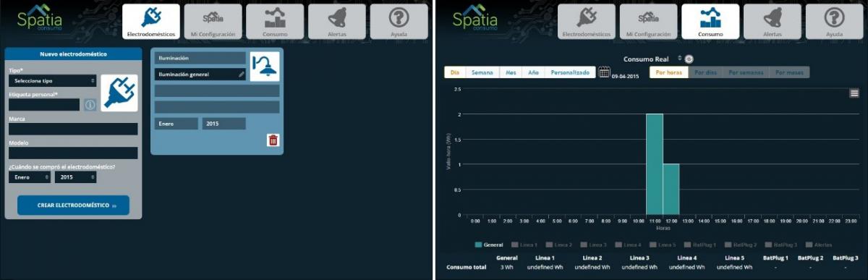868x280 pixels.
Task: Open the Alertas tab in right panel
Action: [x=773, y=22]
